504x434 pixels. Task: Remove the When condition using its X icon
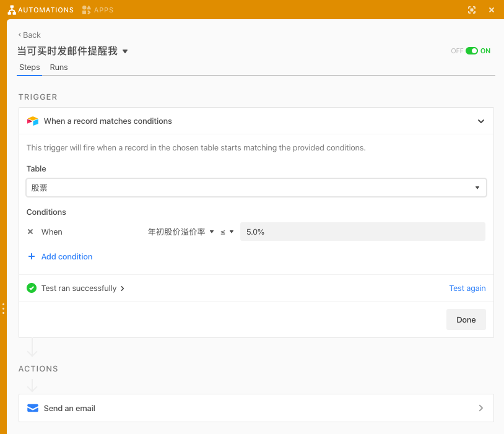point(30,232)
